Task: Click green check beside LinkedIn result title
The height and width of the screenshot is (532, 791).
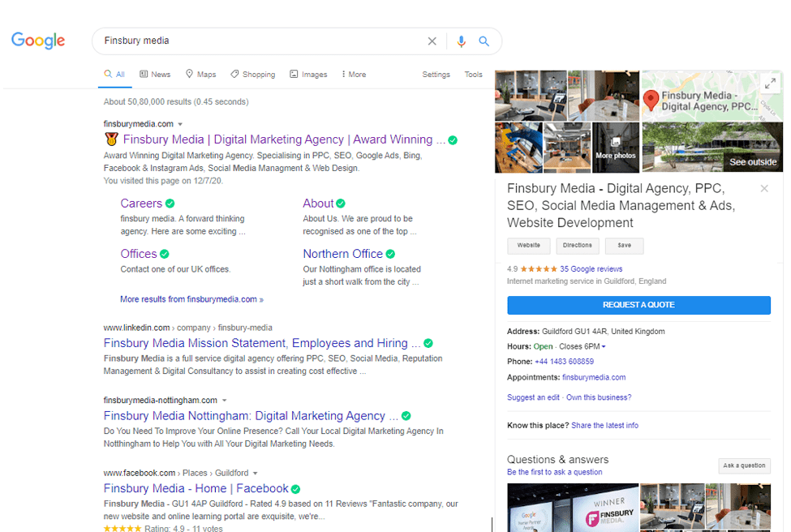Action: tap(428, 343)
